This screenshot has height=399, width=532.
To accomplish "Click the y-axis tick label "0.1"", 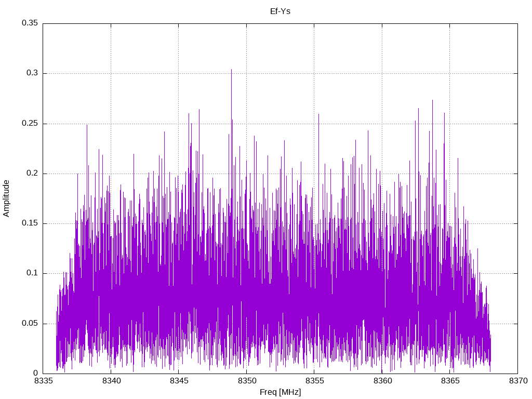I will (x=32, y=273).
